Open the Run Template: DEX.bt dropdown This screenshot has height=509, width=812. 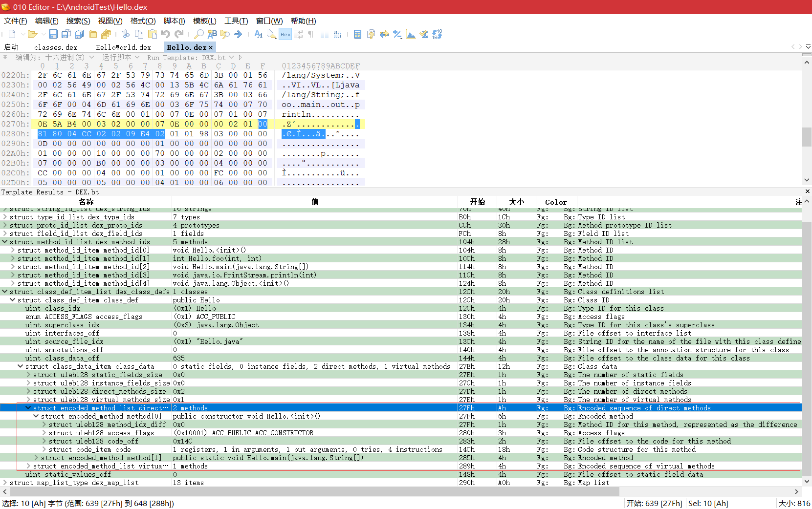(231, 57)
